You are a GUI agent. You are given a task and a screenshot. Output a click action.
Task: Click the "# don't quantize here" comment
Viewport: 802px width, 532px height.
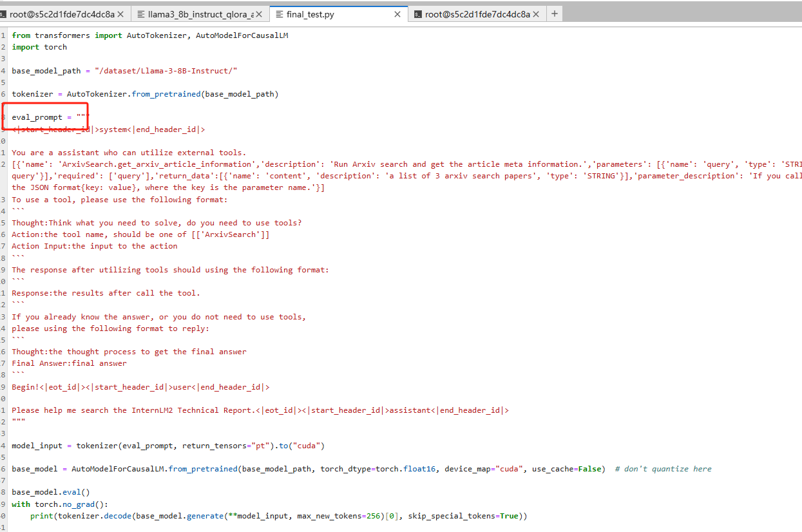(664, 469)
